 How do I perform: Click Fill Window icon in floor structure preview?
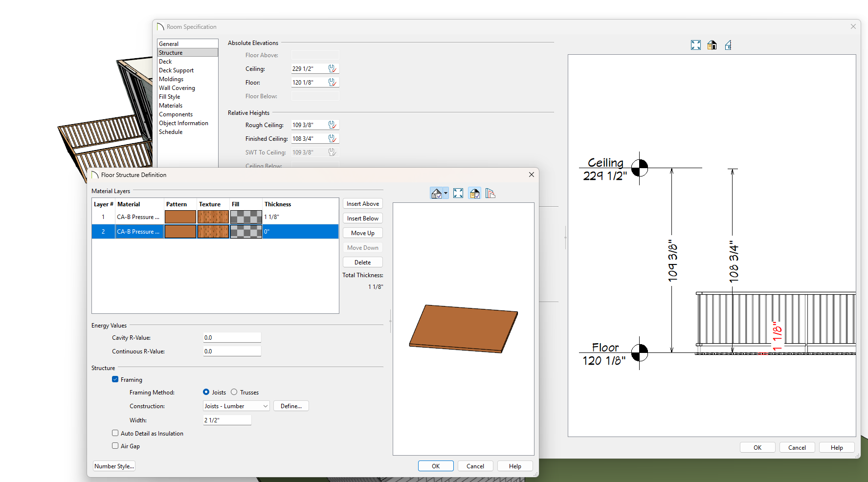pos(458,194)
